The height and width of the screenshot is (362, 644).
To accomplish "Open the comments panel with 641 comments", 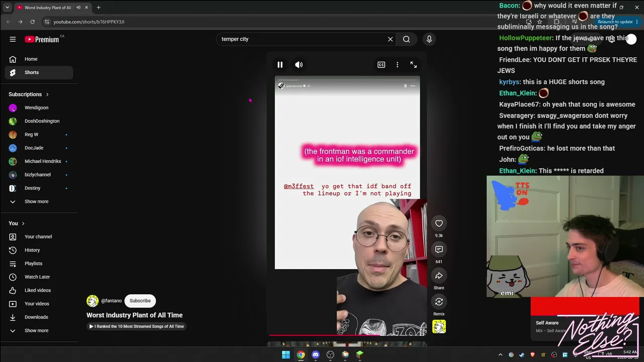I will [439, 249].
